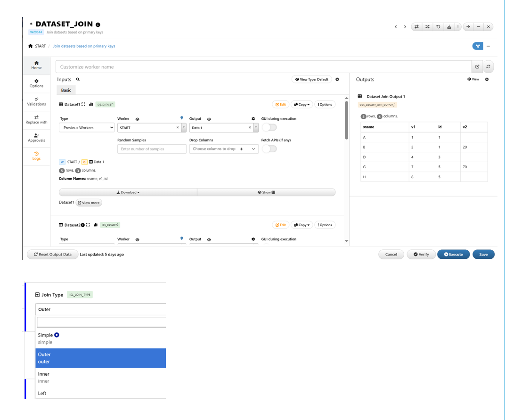The width and height of the screenshot is (505, 420).
Task: Click the Execute button
Action: click(453, 255)
